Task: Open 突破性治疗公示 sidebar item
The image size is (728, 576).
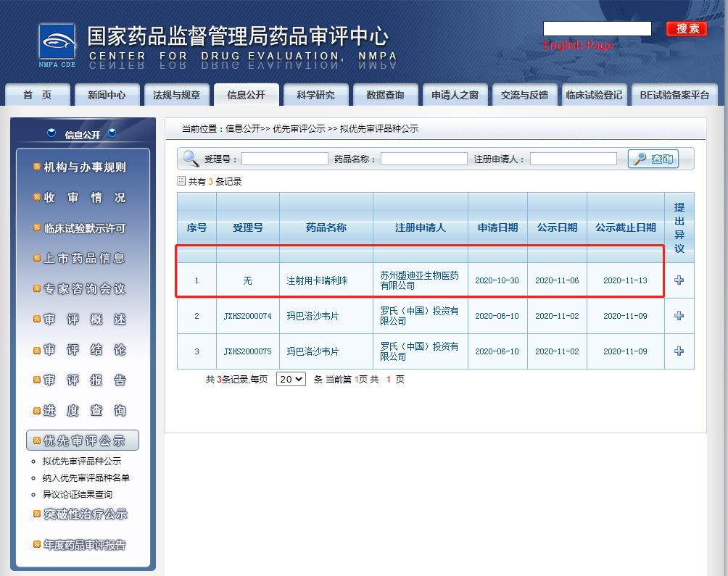Action: 86,514
